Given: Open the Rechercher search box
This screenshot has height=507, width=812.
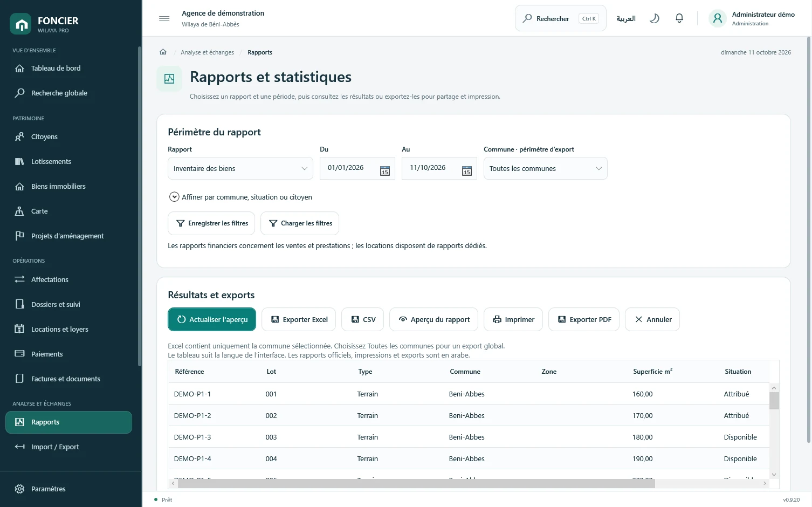Looking at the screenshot, I should click(x=561, y=19).
